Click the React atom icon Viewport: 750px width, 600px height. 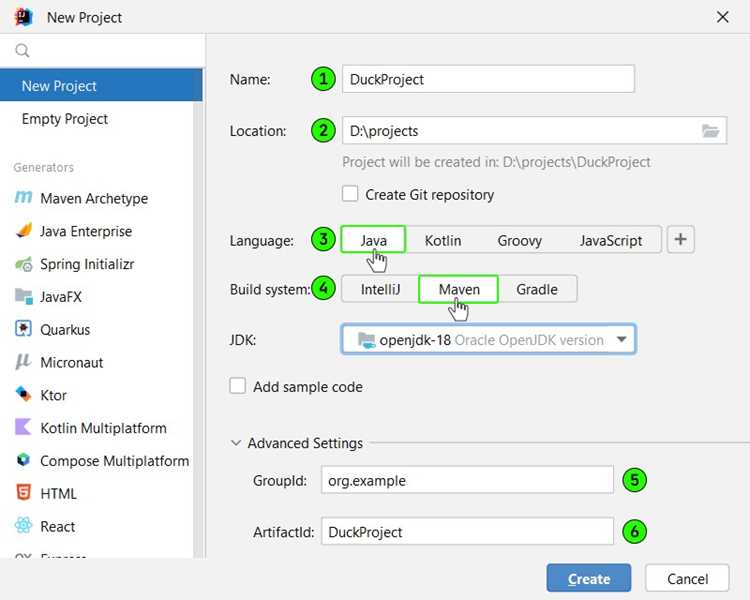click(23, 526)
